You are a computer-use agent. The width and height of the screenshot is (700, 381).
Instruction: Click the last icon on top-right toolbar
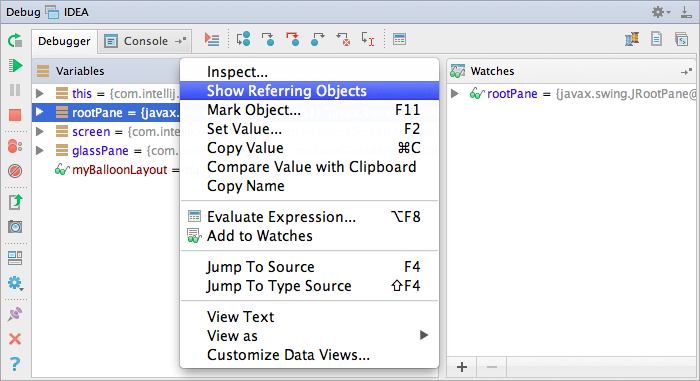[x=682, y=39]
